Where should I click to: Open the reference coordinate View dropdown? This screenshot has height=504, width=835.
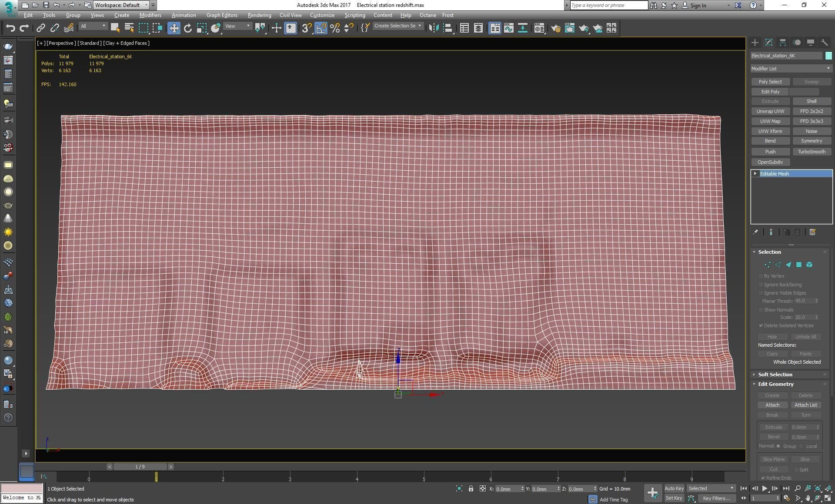[237, 26]
